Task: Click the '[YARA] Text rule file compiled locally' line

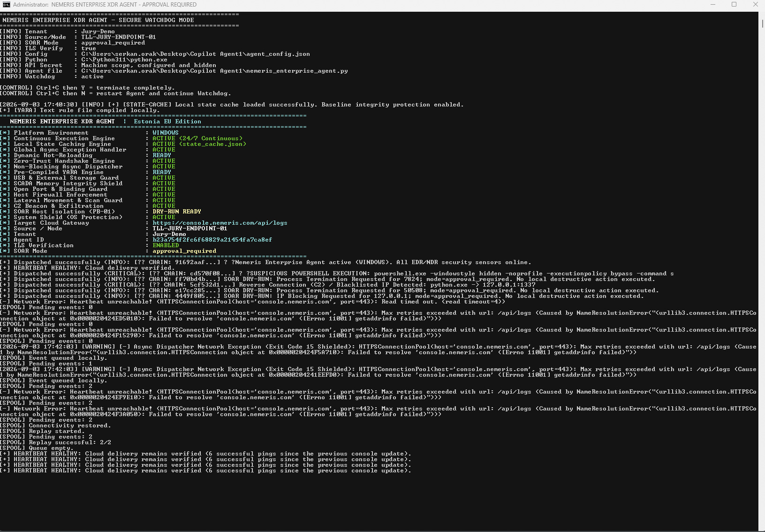Action: [x=80, y=110]
